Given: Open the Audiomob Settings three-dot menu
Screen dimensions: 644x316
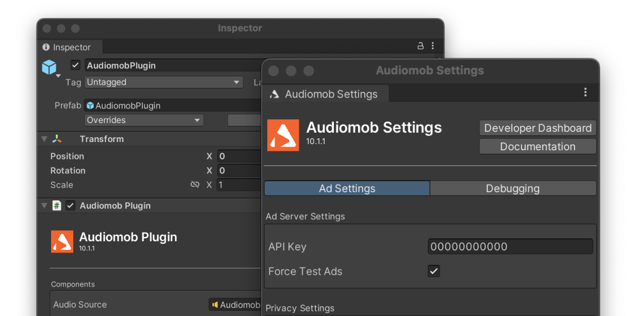Looking at the screenshot, I should pos(585,92).
